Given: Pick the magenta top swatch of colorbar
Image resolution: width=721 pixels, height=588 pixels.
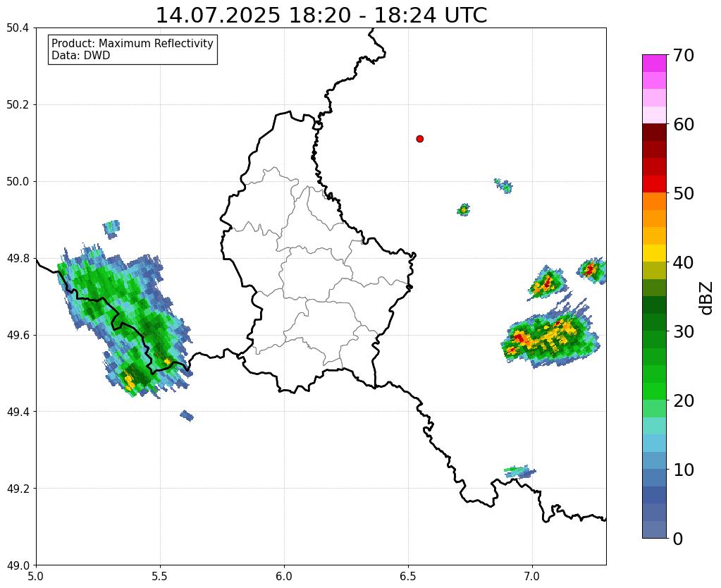Looking at the screenshot, I should pos(654,63).
